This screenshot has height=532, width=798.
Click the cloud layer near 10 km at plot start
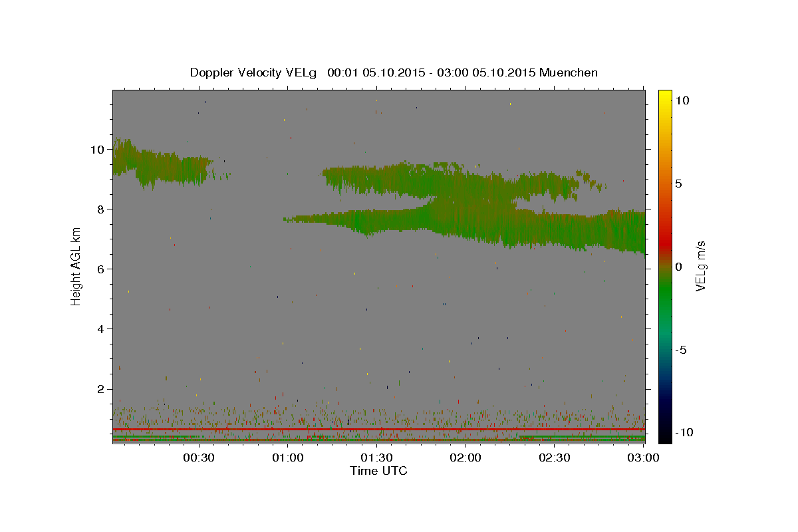(x=163, y=165)
